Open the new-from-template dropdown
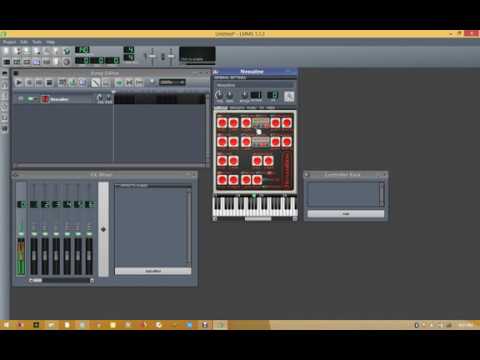Image resolution: width=480 pixels, height=360 pixels. (16, 51)
